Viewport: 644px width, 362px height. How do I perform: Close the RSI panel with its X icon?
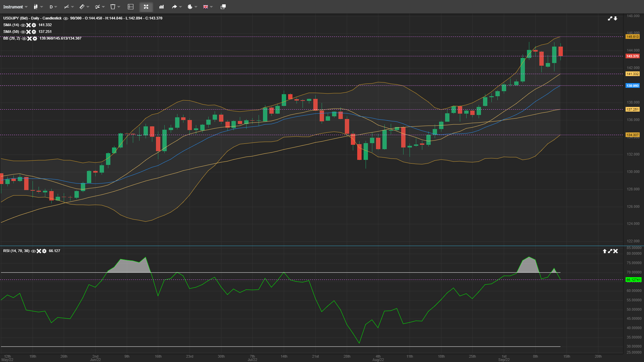pos(616,251)
